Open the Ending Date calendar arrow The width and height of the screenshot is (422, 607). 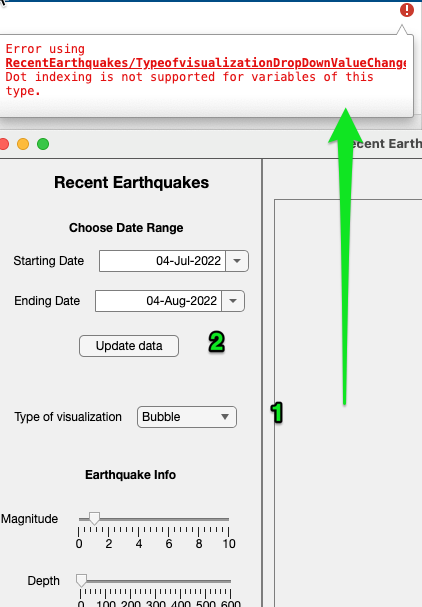click(x=233, y=301)
